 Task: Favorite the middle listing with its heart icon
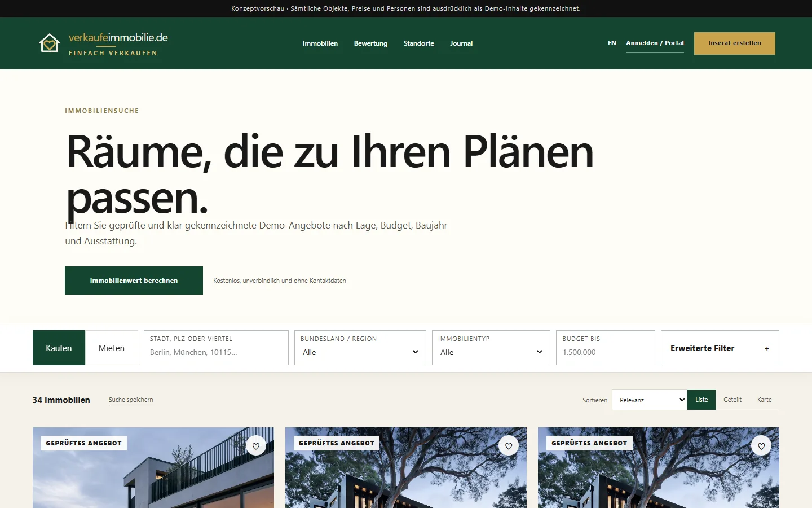pos(509,446)
